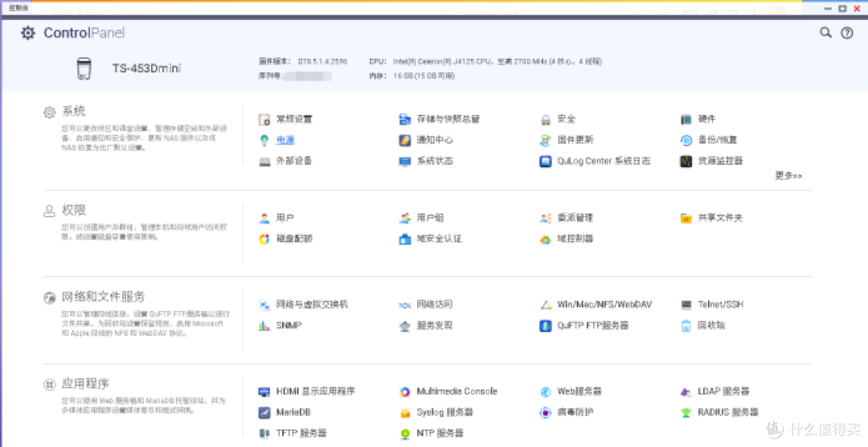This screenshot has height=447, width=868.
Task: Click the 系统 section gear icon
Action: pyautogui.click(x=50, y=113)
